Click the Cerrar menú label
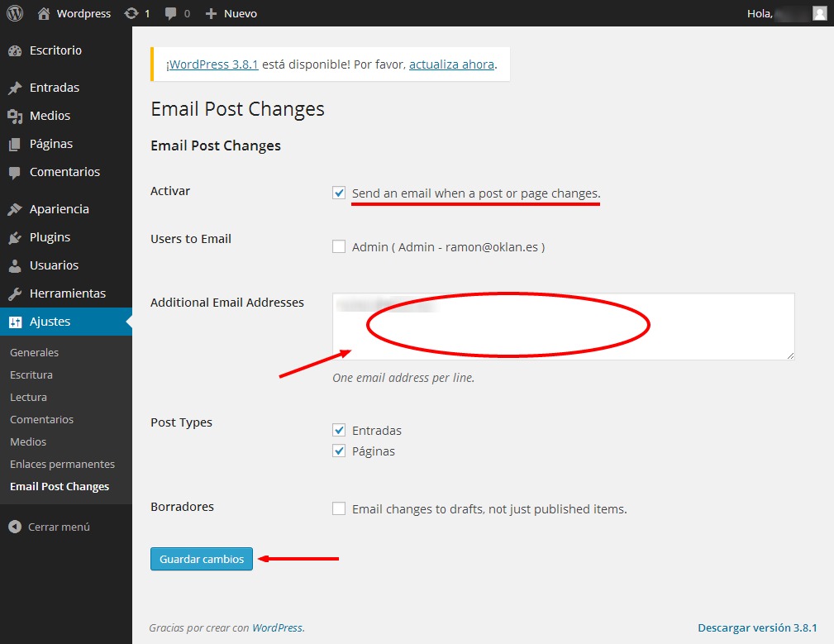Viewport: 834px width, 644px height. pos(59,527)
